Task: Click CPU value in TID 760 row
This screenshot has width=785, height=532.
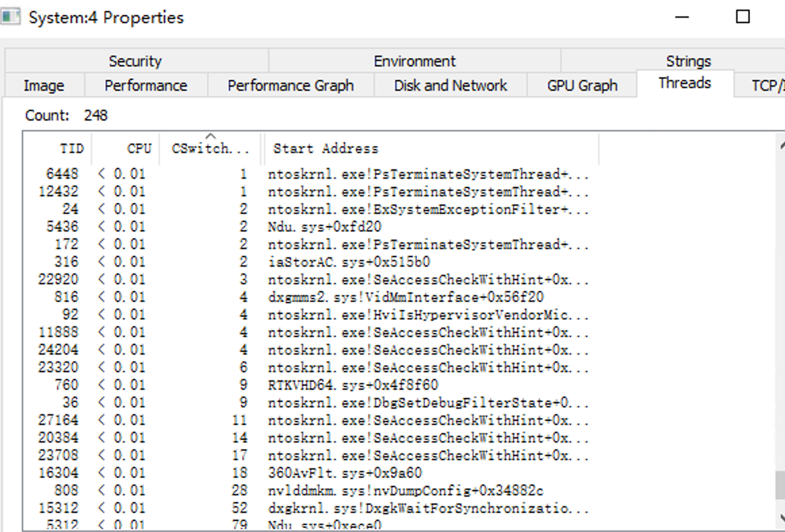Action: (x=122, y=384)
